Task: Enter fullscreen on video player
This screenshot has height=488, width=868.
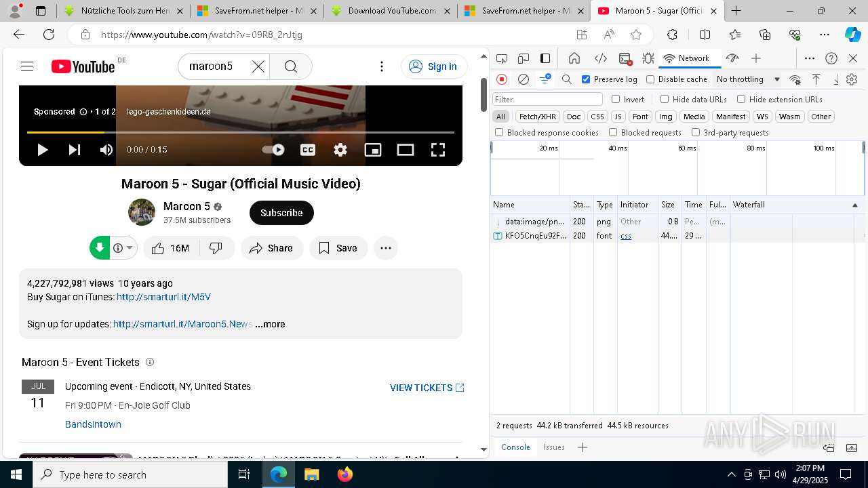Action: coord(438,150)
